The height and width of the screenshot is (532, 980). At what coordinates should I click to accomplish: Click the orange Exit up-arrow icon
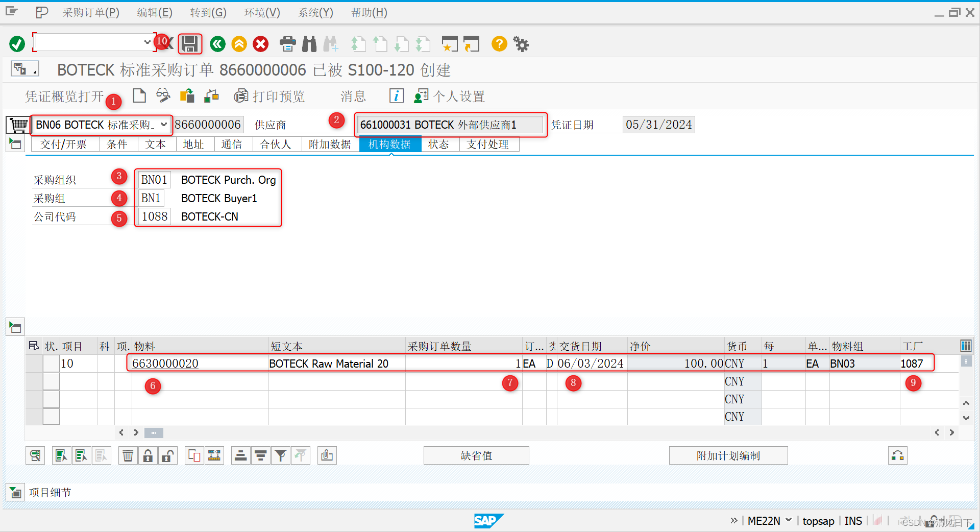tap(239, 44)
